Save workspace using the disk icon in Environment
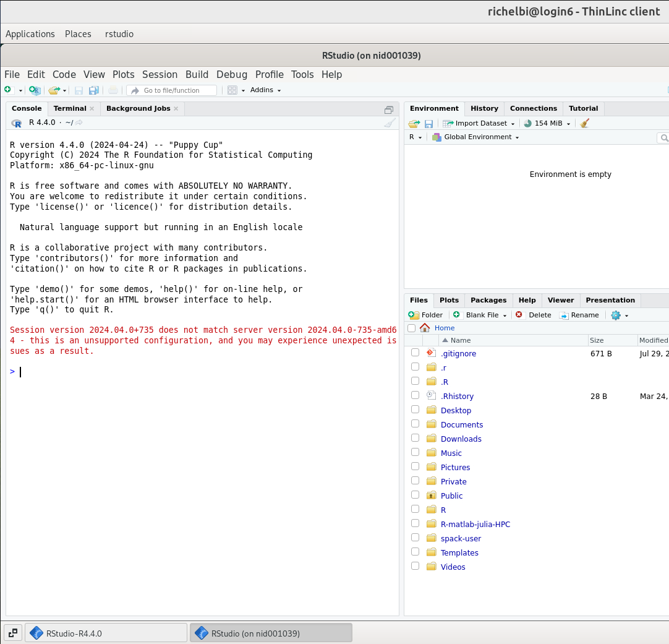 (428, 123)
